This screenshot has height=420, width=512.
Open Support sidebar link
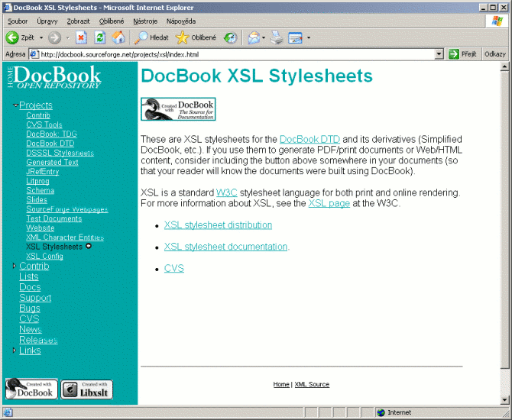(x=35, y=298)
